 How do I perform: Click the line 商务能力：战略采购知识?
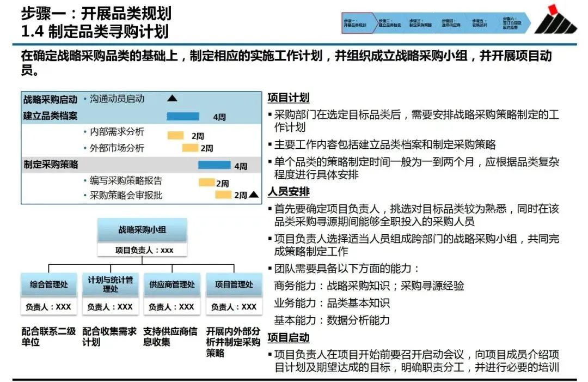(369, 286)
